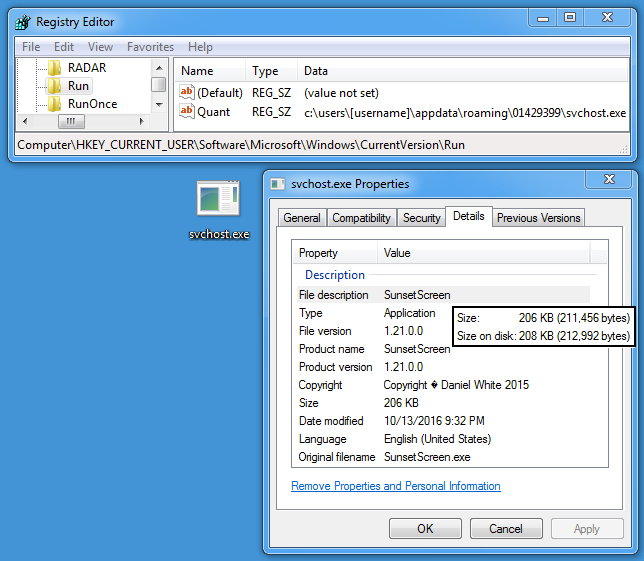The height and width of the screenshot is (561, 644).
Task: Click '(value not set)' data cell
Action: tap(341, 93)
